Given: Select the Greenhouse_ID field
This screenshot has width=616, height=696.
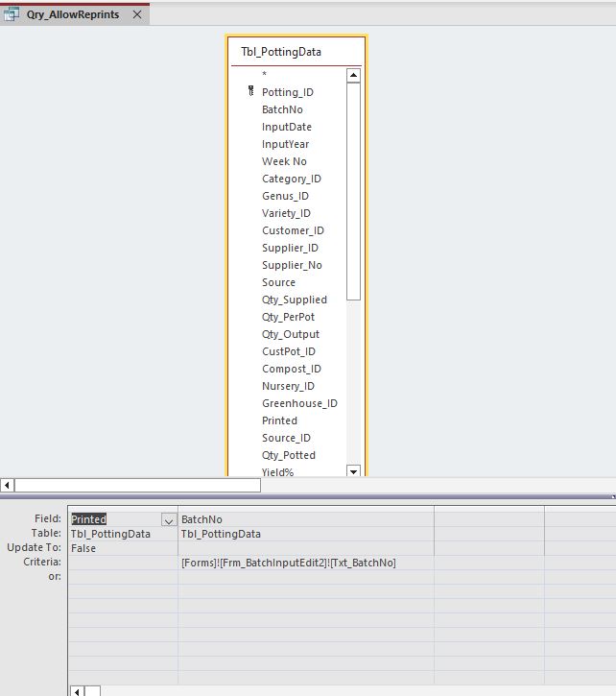Looking at the screenshot, I should tap(299, 404).
